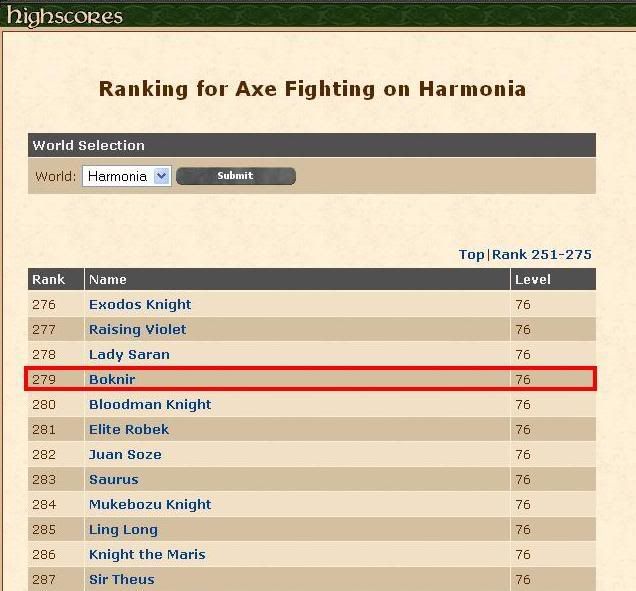Click the Submit button
The height and width of the screenshot is (591, 636).
coord(236,176)
